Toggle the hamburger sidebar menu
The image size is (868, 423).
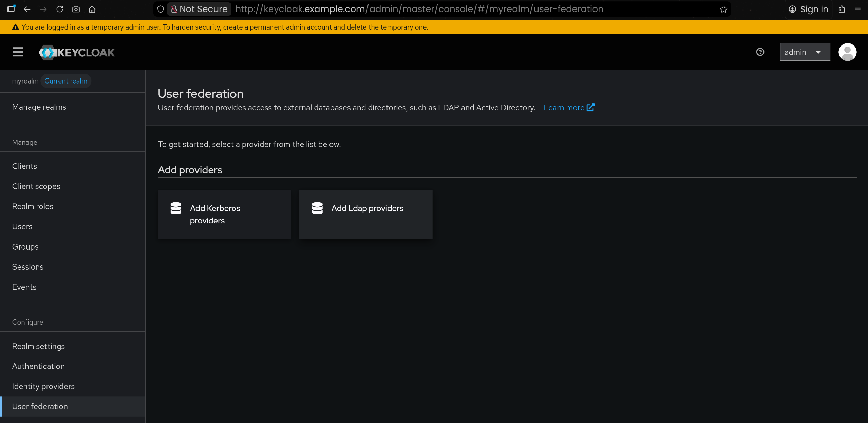coord(18,52)
